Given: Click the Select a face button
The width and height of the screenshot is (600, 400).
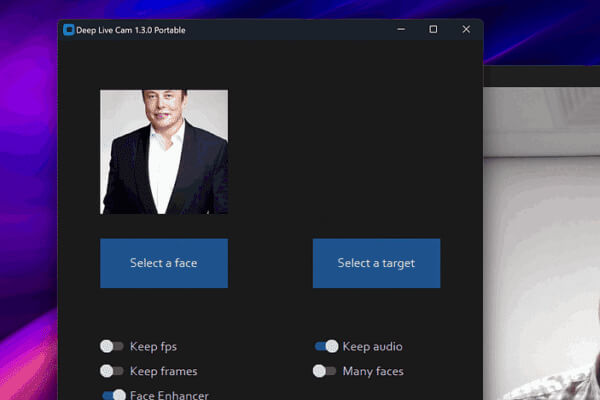Looking at the screenshot, I should click(x=164, y=263).
